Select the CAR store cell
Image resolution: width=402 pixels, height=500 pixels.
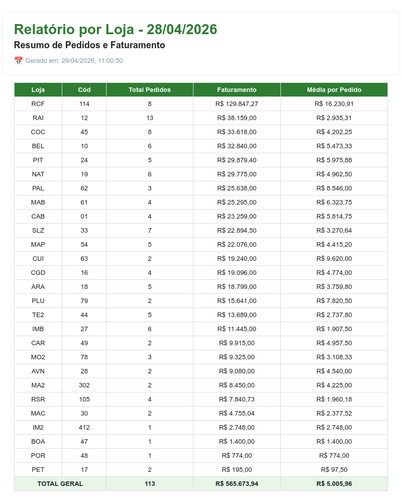38,343
